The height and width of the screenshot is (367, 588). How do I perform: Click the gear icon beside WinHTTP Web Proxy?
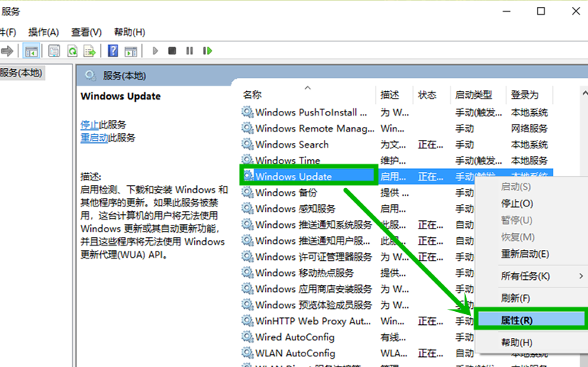[x=247, y=321]
